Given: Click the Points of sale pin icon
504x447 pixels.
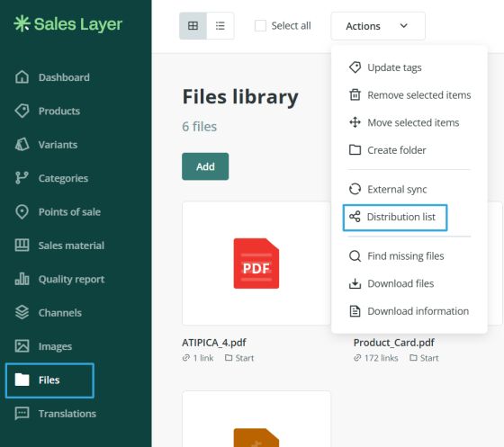Looking at the screenshot, I should [x=22, y=212].
